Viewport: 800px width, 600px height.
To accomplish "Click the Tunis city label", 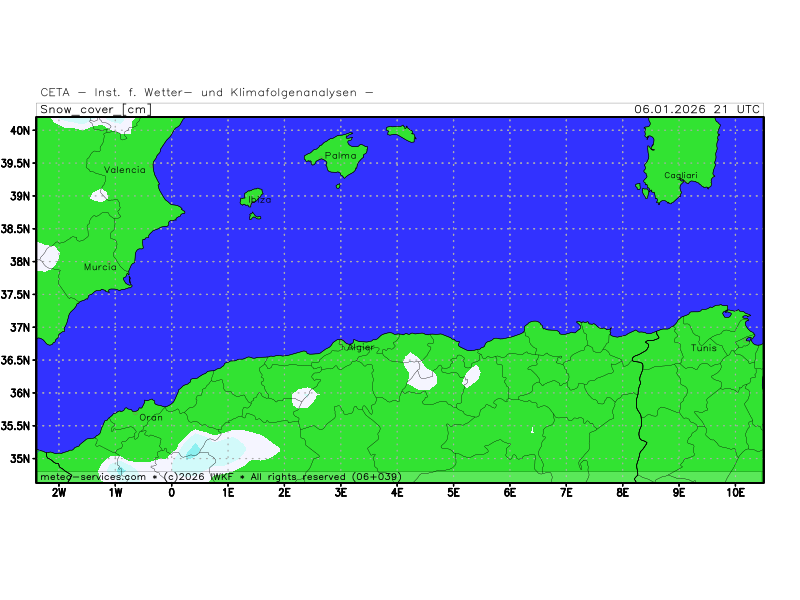I will (x=703, y=348).
